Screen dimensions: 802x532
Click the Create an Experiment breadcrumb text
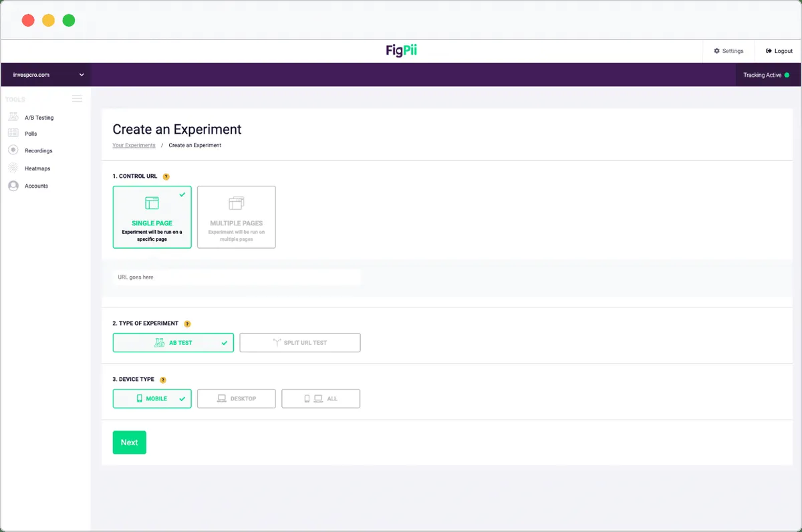[195, 145]
